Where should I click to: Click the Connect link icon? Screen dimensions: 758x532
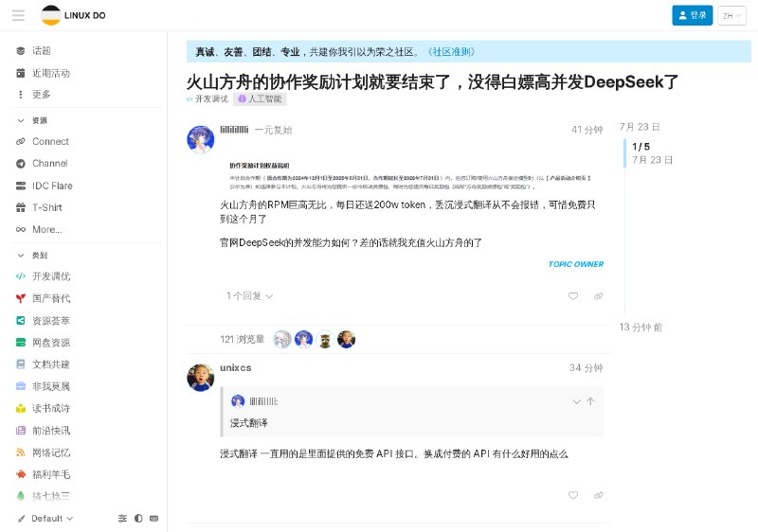click(21, 141)
